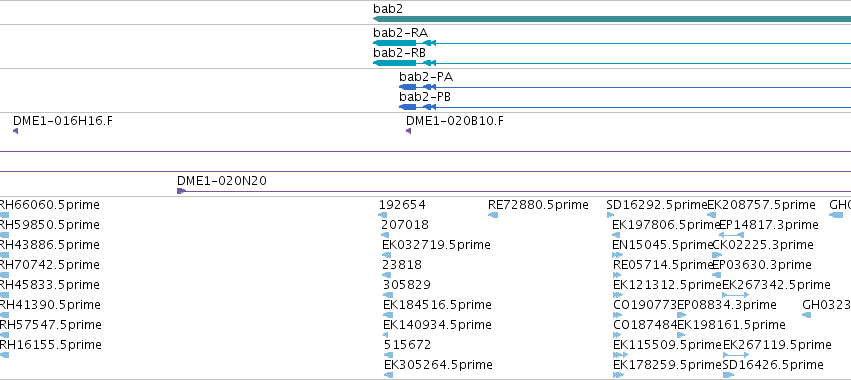Viewport: 851px width, 380px height.
Task: Select the bab2-RA transcript glyph
Action: (x=612, y=43)
